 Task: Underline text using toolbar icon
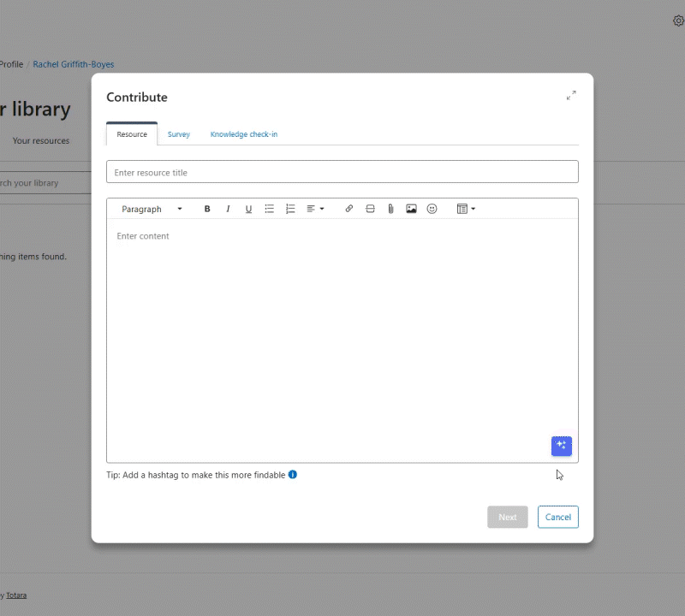click(248, 209)
